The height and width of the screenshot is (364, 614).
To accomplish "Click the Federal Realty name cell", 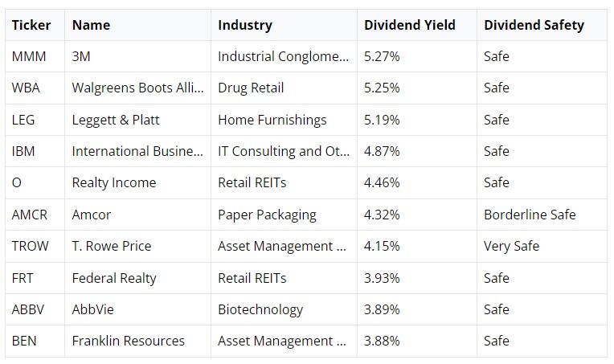I will click(114, 278).
